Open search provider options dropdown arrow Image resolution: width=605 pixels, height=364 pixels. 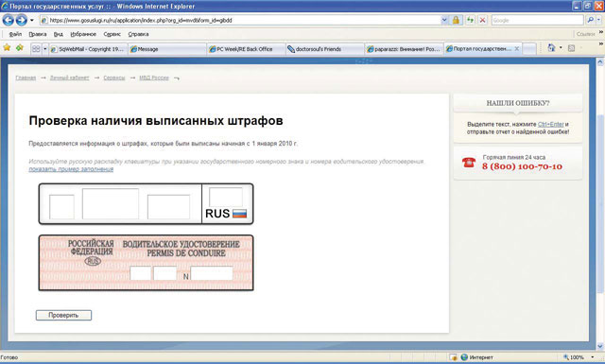click(x=599, y=20)
